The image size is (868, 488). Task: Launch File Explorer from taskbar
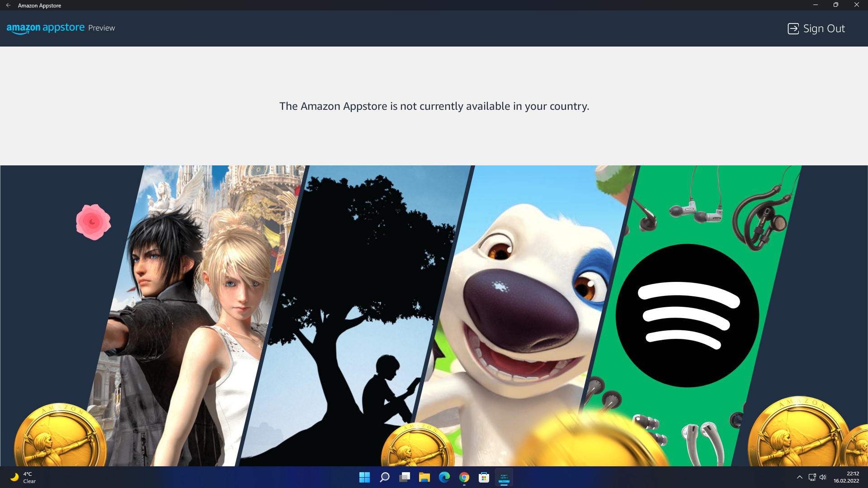point(424,477)
